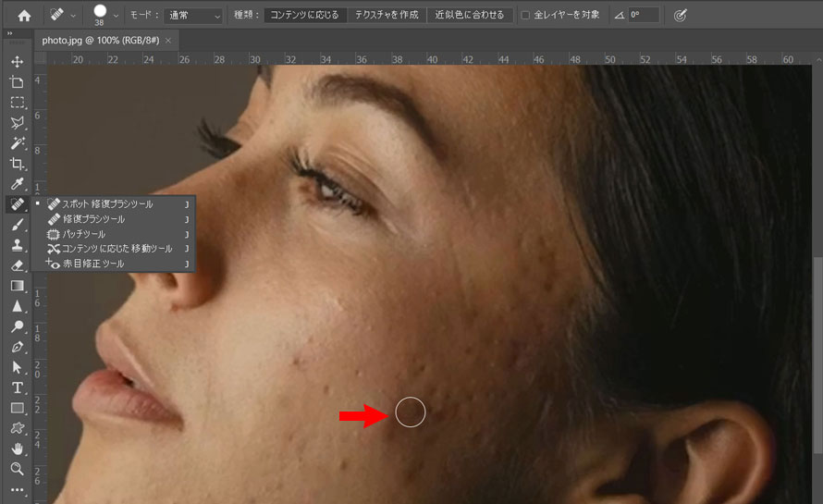Select the Rectangle shape tool

tap(17, 408)
